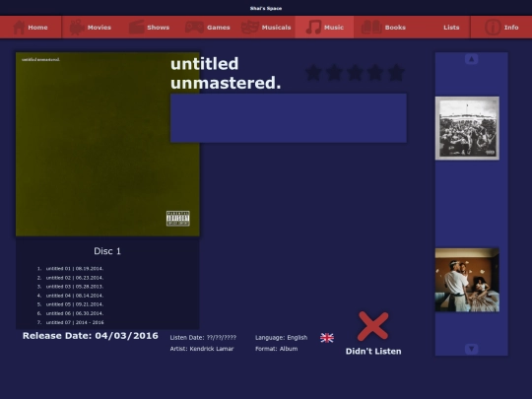The image size is (532, 399).
Task: Go to the Shows section
Action: [x=150, y=28]
